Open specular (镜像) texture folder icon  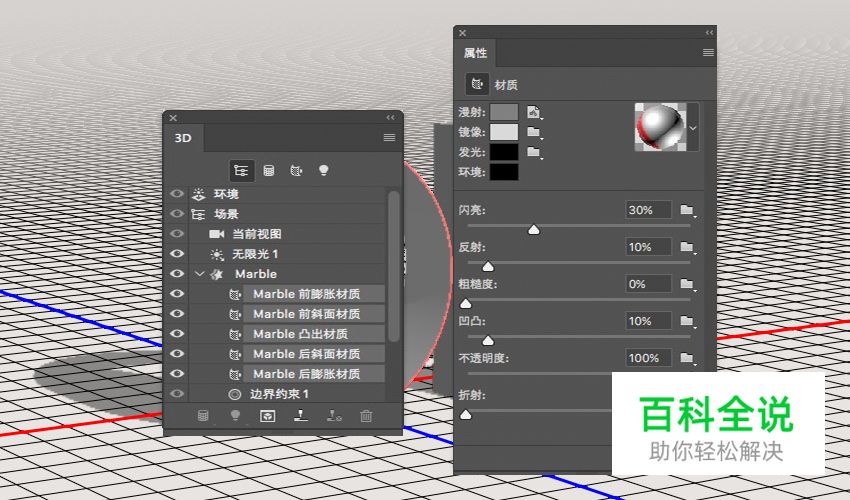pos(534,132)
